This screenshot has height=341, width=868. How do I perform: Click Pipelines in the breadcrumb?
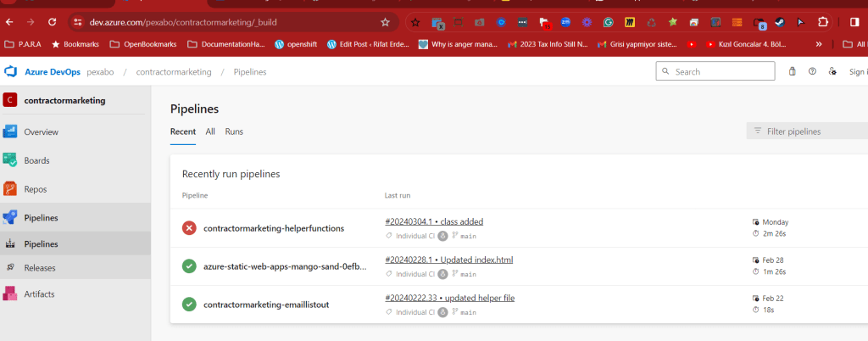pos(250,72)
